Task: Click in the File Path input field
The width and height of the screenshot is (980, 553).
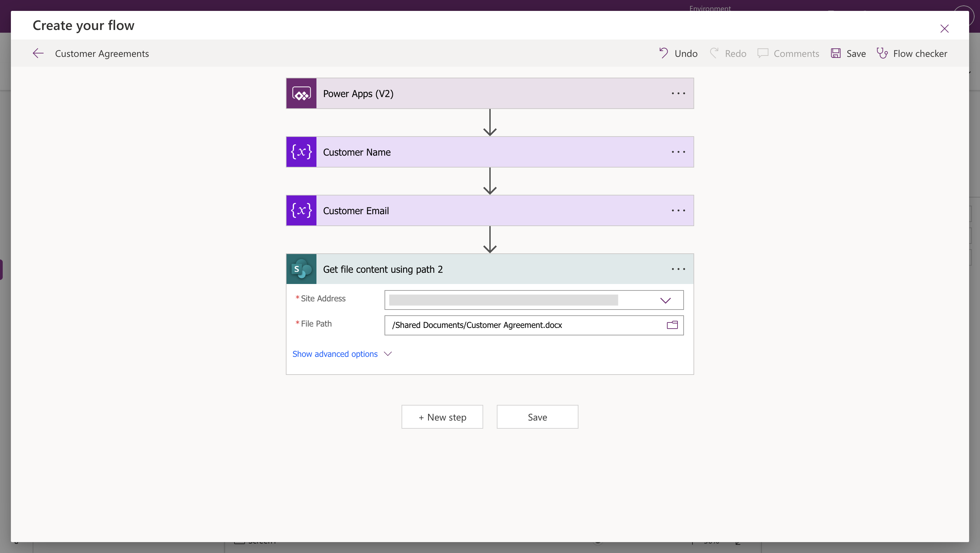Action: [525, 325]
